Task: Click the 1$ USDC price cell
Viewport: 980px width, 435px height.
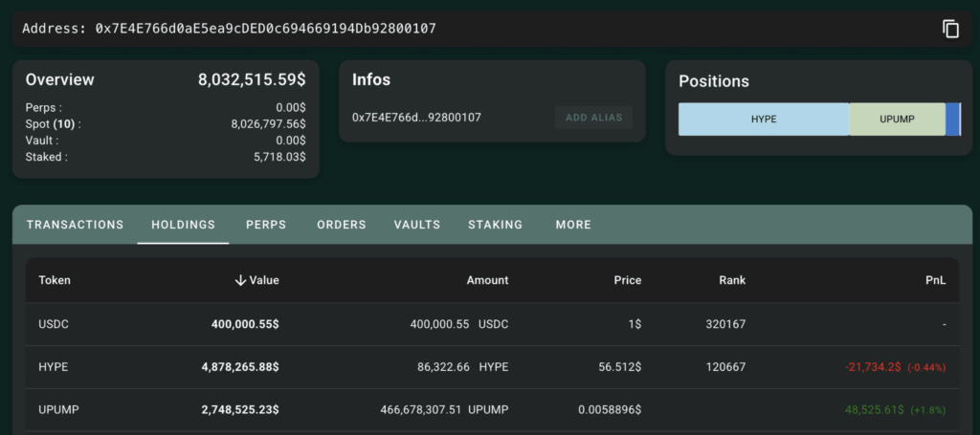Action: pos(635,324)
